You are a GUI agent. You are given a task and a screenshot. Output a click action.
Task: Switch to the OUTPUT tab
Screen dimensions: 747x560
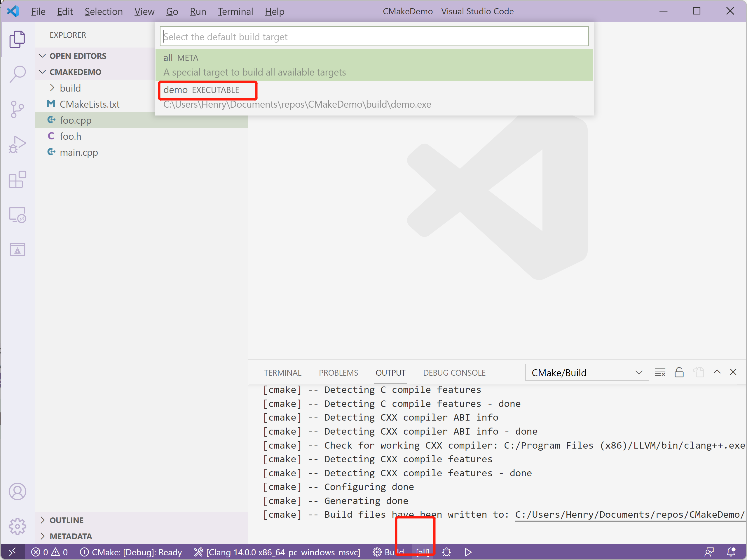click(390, 373)
